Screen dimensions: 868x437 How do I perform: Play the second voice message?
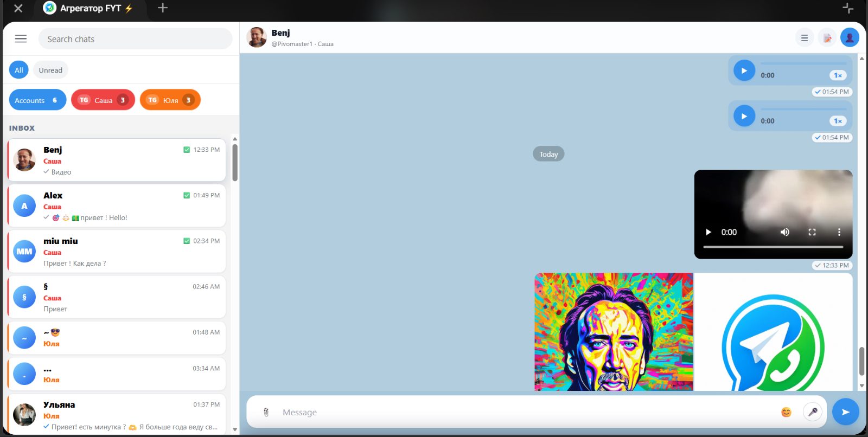[744, 116]
